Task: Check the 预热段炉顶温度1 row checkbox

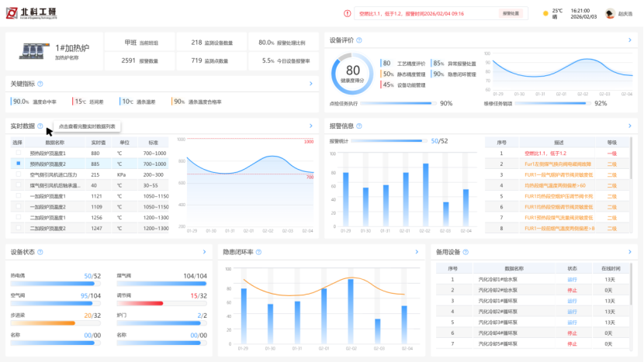Action: click(x=18, y=153)
